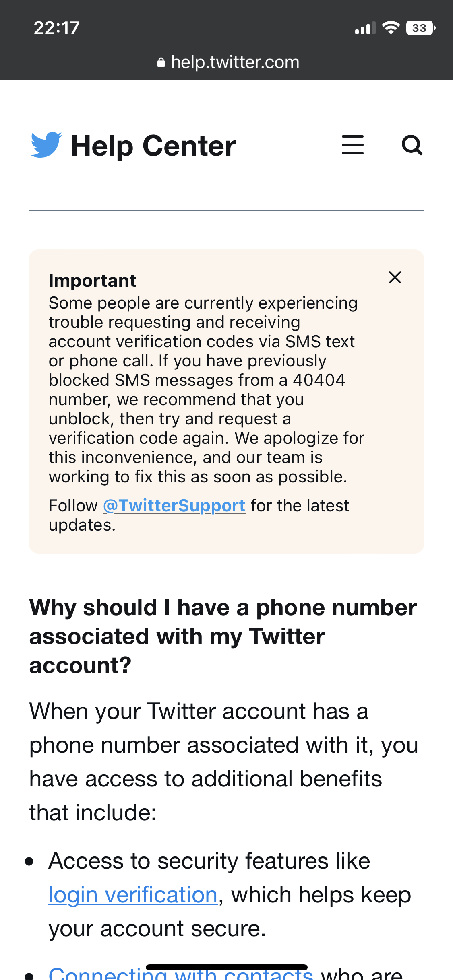Click the Help Center title text
Screen dimensions: 453x980
(x=153, y=146)
